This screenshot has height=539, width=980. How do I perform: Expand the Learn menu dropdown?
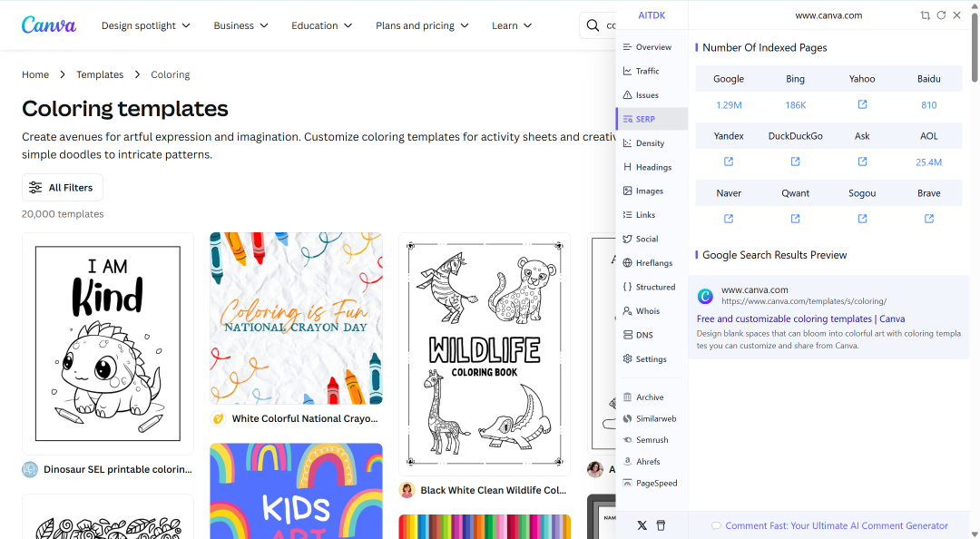point(511,25)
